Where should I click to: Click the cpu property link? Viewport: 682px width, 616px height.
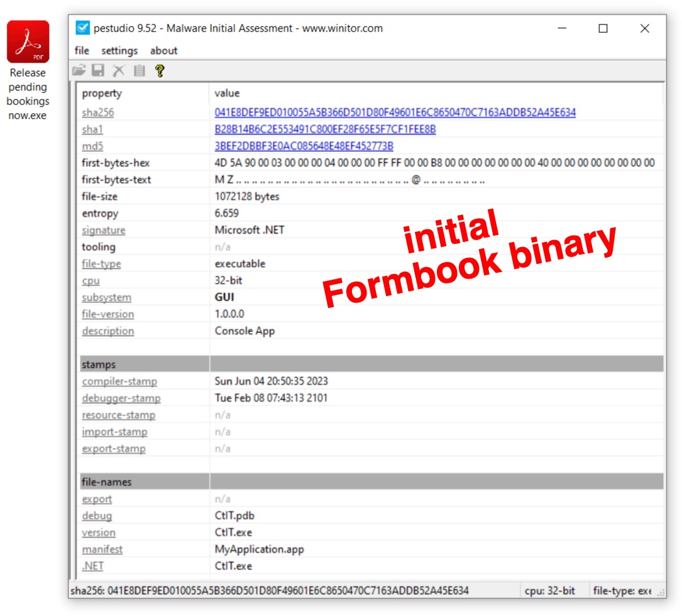point(91,280)
